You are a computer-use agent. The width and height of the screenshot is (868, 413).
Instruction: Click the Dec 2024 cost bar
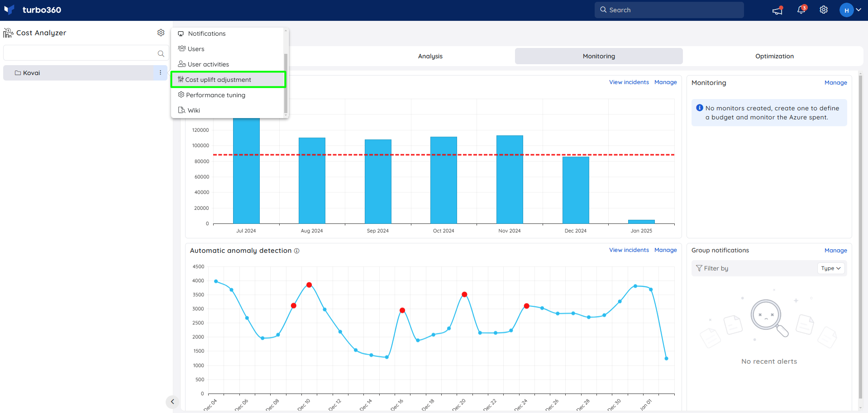point(576,190)
